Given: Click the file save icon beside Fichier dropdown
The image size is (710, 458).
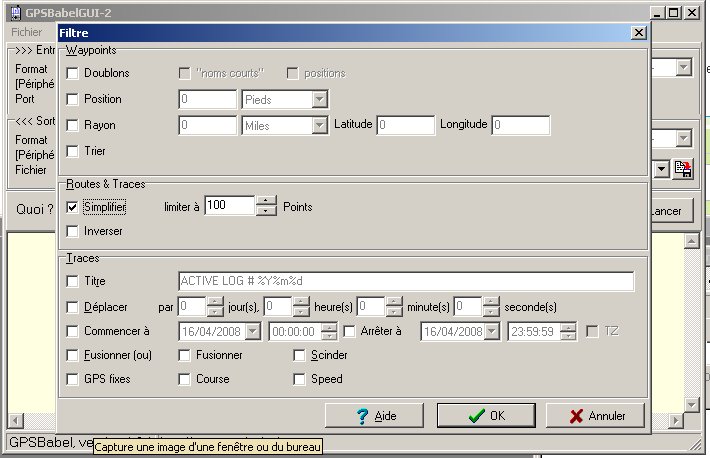Looking at the screenshot, I should pos(683,169).
